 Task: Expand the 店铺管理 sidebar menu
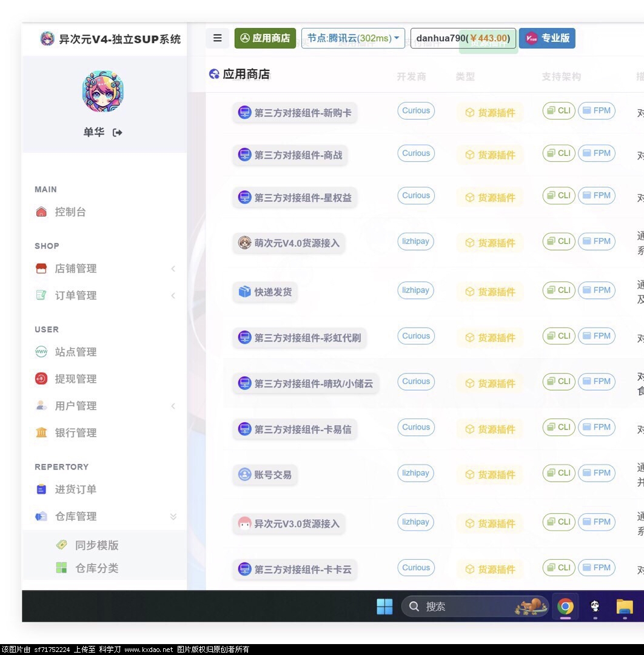(x=75, y=269)
